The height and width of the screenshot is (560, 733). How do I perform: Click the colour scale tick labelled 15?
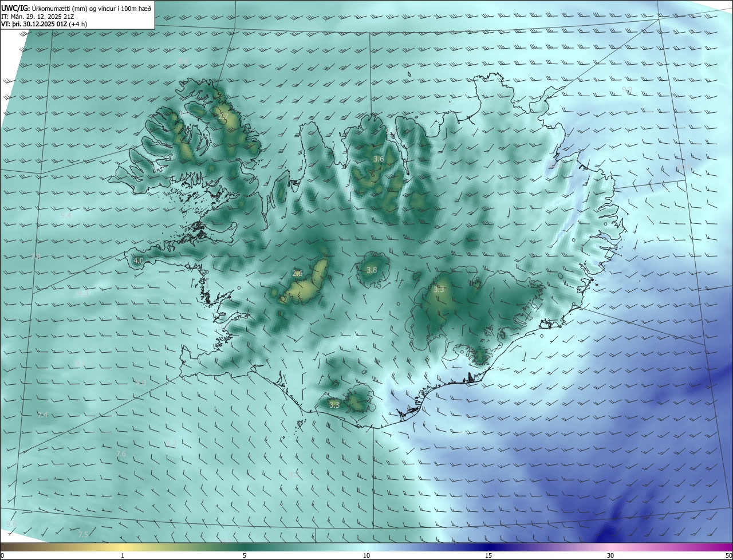(488, 555)
